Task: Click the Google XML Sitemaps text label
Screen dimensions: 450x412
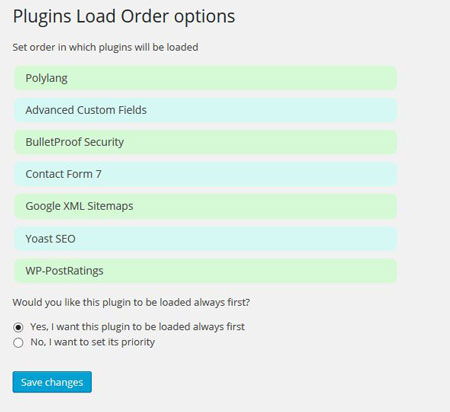Action: [x=79, y=206]
